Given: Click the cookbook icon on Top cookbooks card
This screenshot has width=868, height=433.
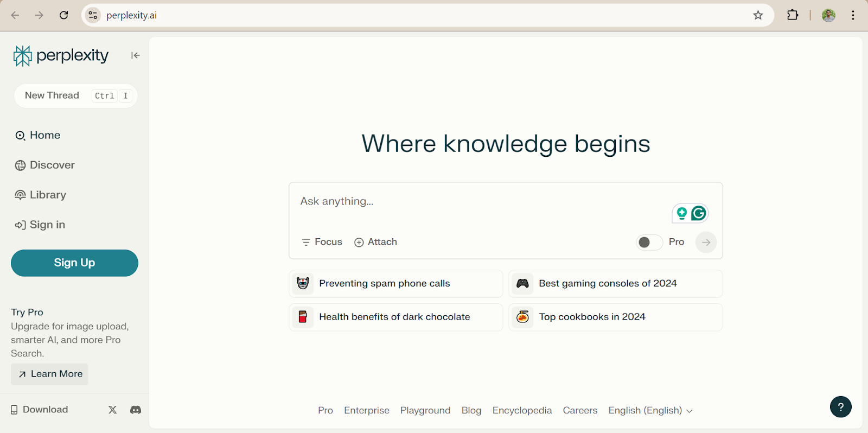Looking at the screenshot, I should pyautogui.click(x=522, y=317).
